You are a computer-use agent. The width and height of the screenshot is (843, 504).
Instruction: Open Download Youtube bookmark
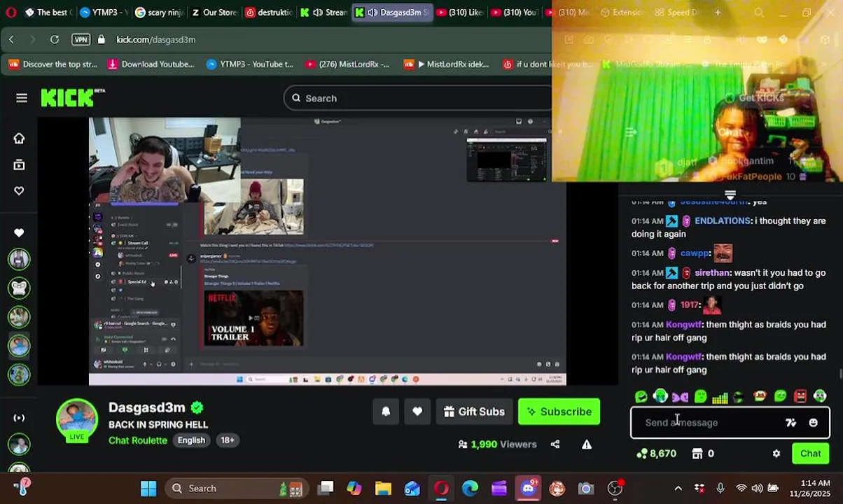[x=151, y=64]
